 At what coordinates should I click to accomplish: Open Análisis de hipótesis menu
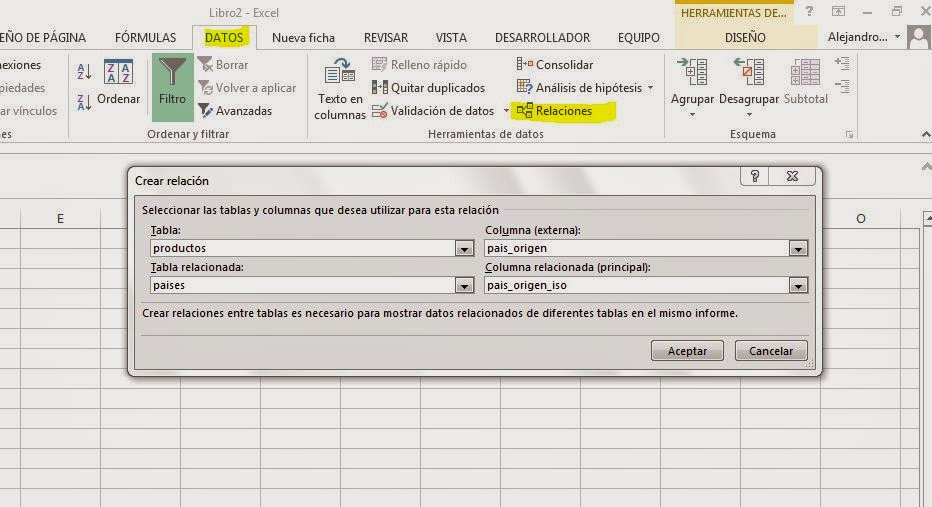click(x=585, y=87)
